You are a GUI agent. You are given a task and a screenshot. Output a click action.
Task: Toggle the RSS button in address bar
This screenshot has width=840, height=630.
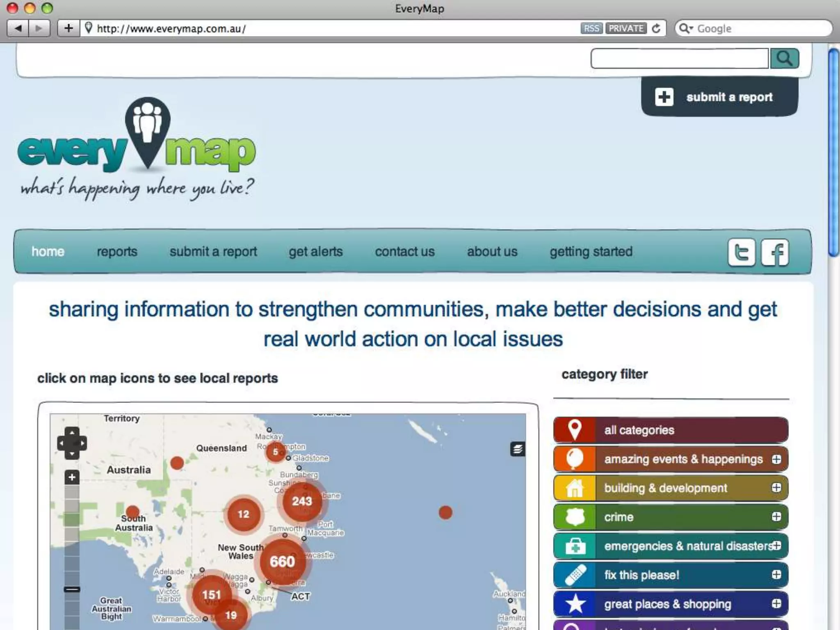(591, 28)
